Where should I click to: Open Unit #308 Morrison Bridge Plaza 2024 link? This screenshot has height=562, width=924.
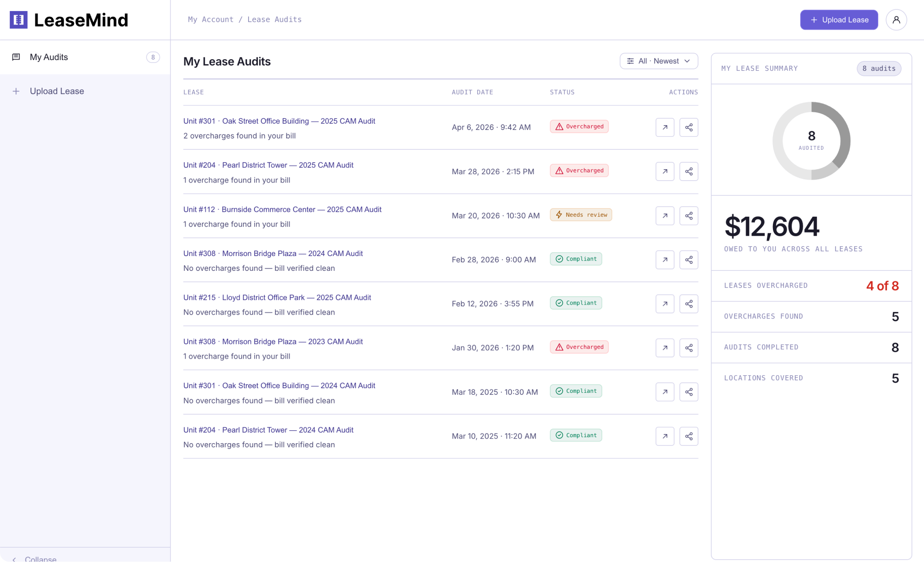(x=273, y=253)
